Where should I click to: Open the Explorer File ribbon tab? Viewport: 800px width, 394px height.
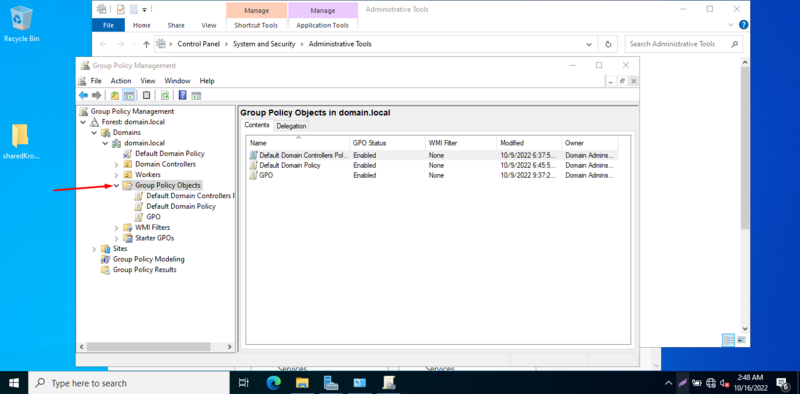108,25
